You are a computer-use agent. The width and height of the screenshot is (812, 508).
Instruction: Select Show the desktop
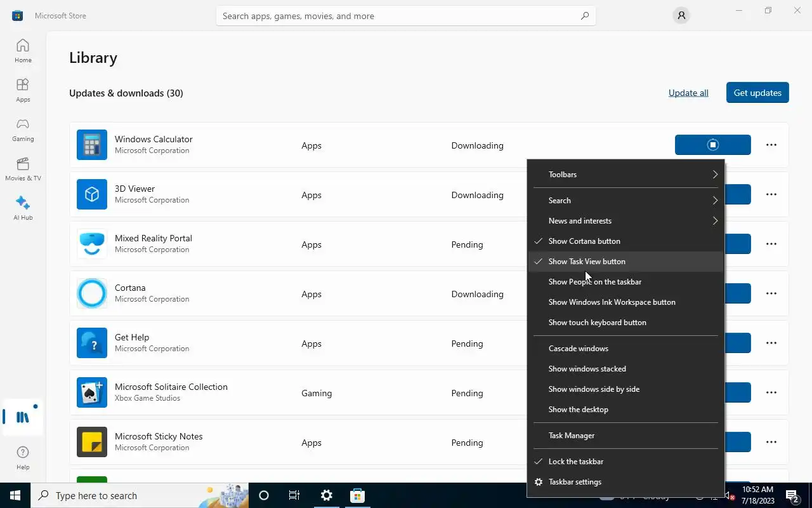point(625,409)
